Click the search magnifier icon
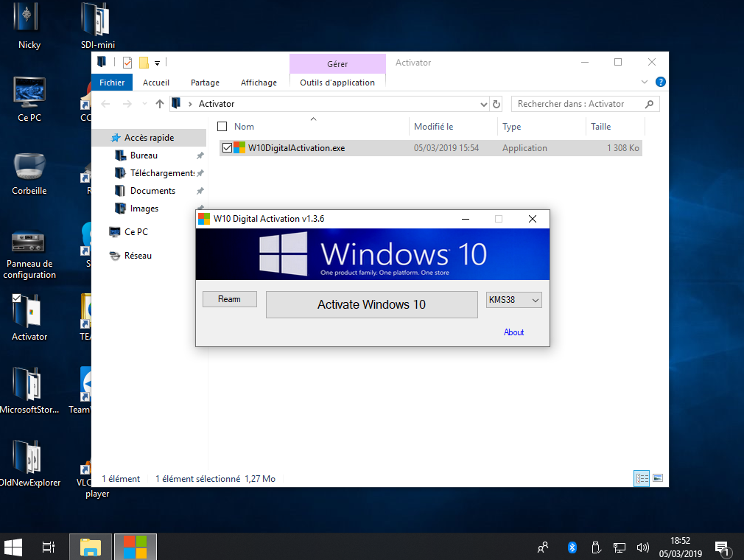 pyautogui.click(x=649, y=104)
